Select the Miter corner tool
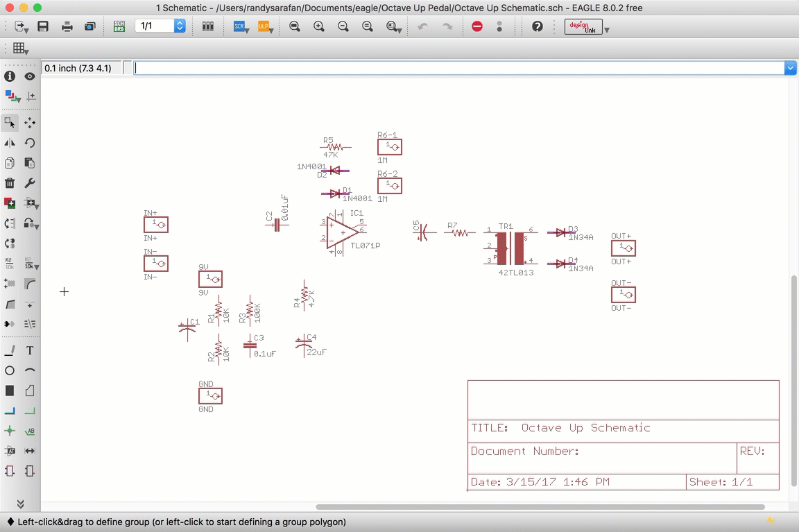The image size is (799, 532). 30,284
